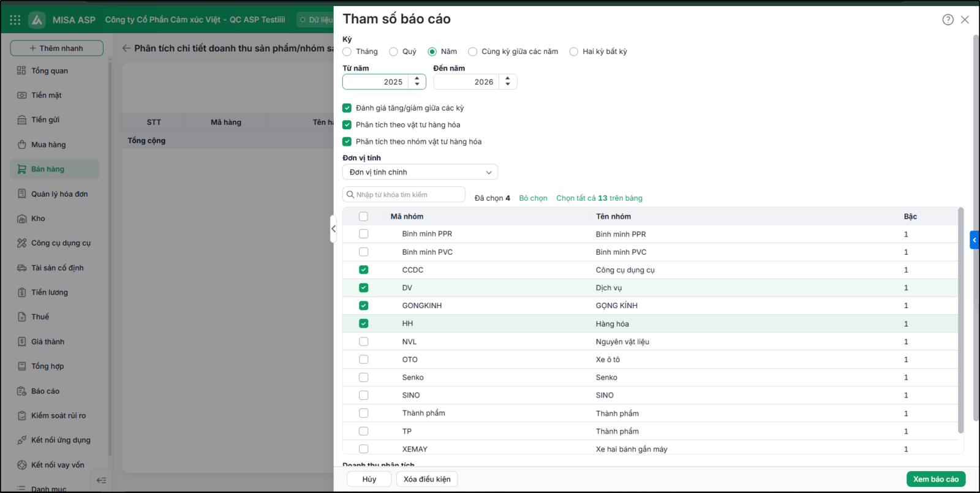Collapse the left sidebar menu
980x493 pixels.
[x=101, y=480]
